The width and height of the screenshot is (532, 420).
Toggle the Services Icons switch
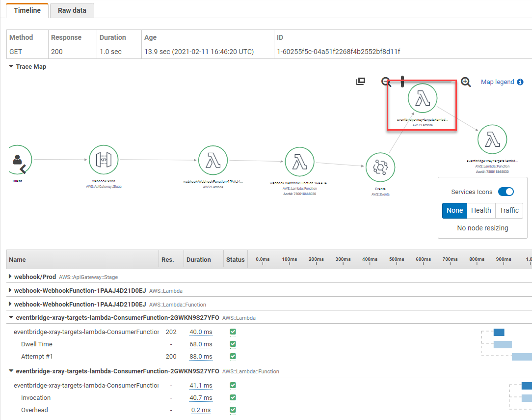(x=506, y=192)
